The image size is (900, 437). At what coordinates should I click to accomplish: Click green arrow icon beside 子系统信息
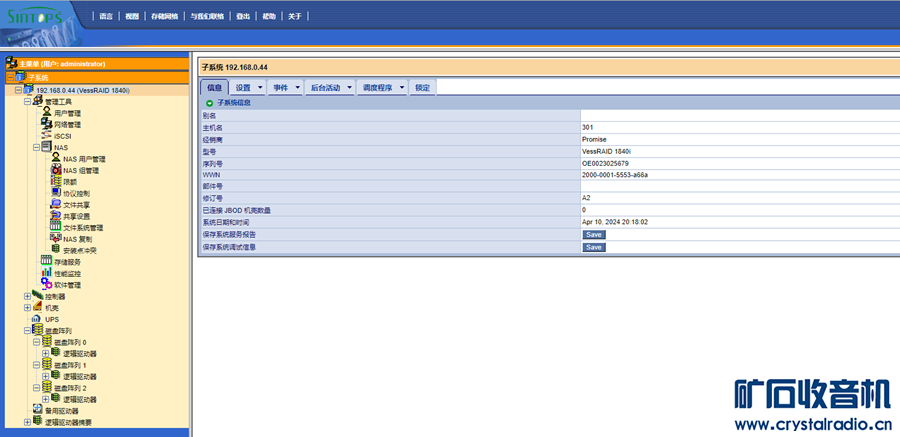pos(210,103)
